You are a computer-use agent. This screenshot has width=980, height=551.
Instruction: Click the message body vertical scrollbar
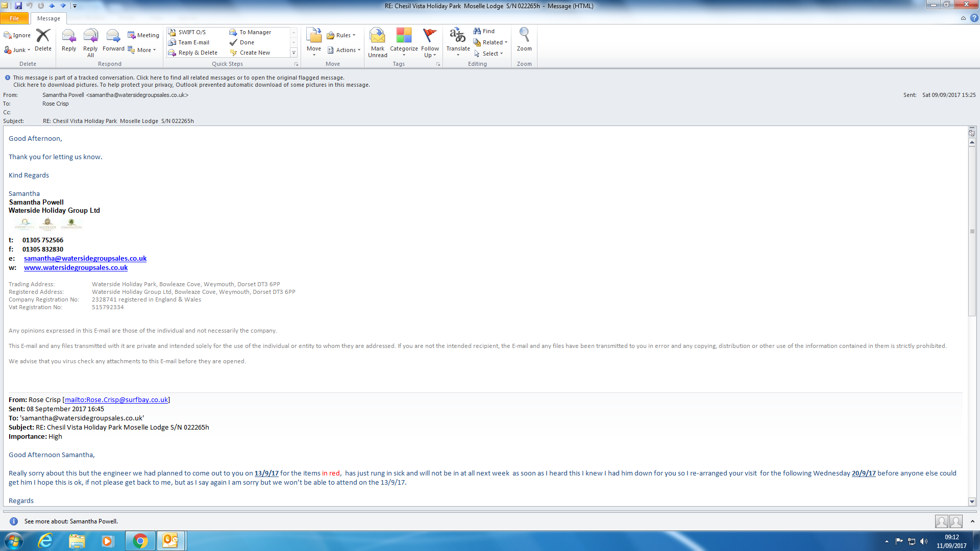972,231
